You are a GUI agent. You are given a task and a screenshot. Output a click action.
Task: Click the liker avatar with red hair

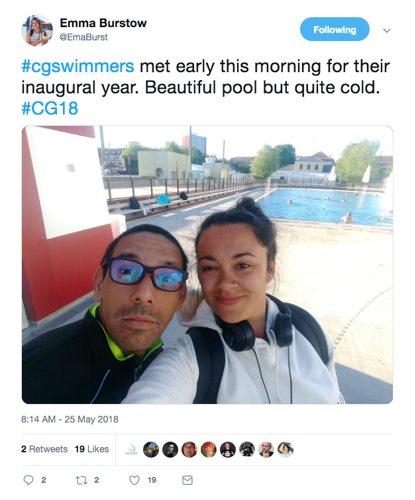click(208, 450)
